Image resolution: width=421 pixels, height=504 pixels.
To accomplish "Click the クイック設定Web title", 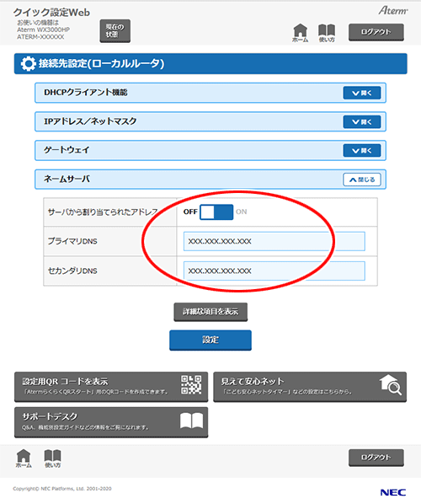I will [51, 13].
